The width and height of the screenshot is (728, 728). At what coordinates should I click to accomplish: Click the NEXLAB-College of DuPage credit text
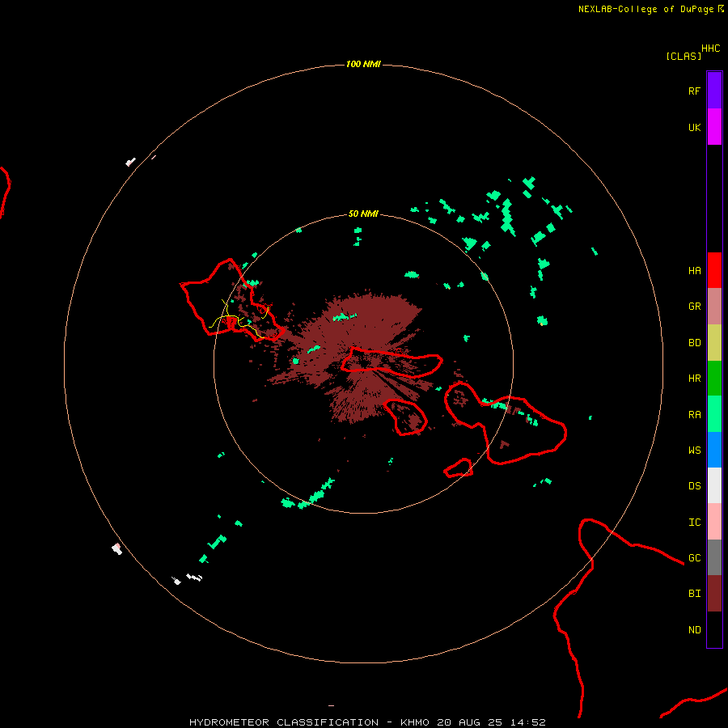pos(645,9)
